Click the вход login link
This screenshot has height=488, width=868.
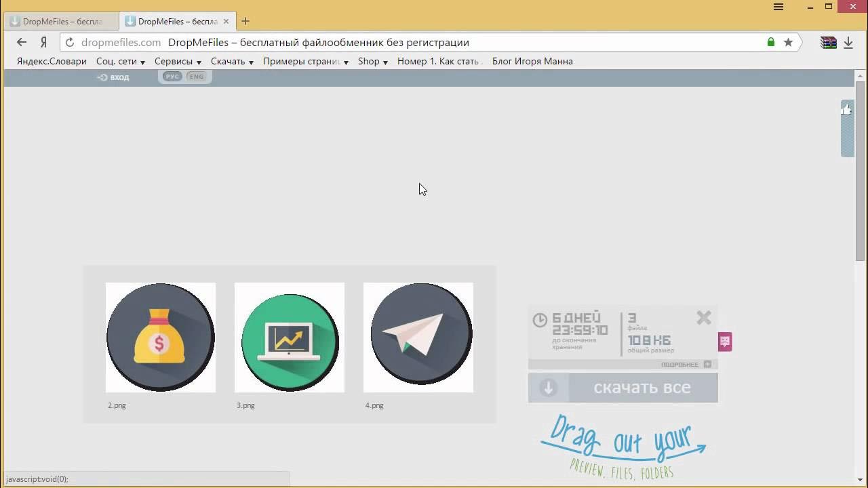113,77
